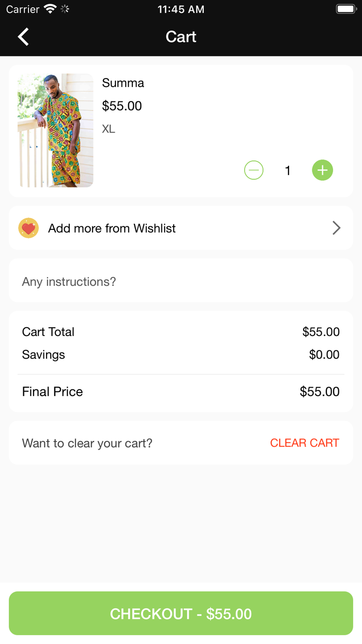Tap the wishlist heart icon
362x644 pixels.
coord(28,228)
